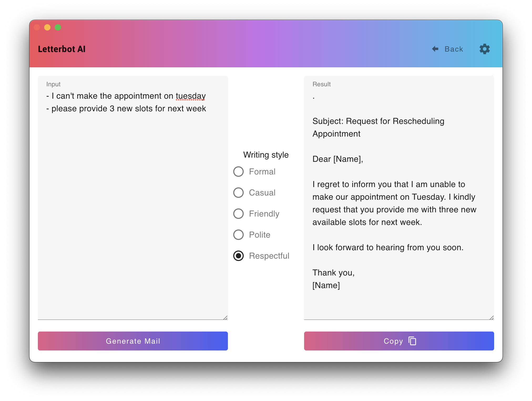Click the copy clipboard icon
This screenshot has width=532, height=401.
click(x=412, y=341)
